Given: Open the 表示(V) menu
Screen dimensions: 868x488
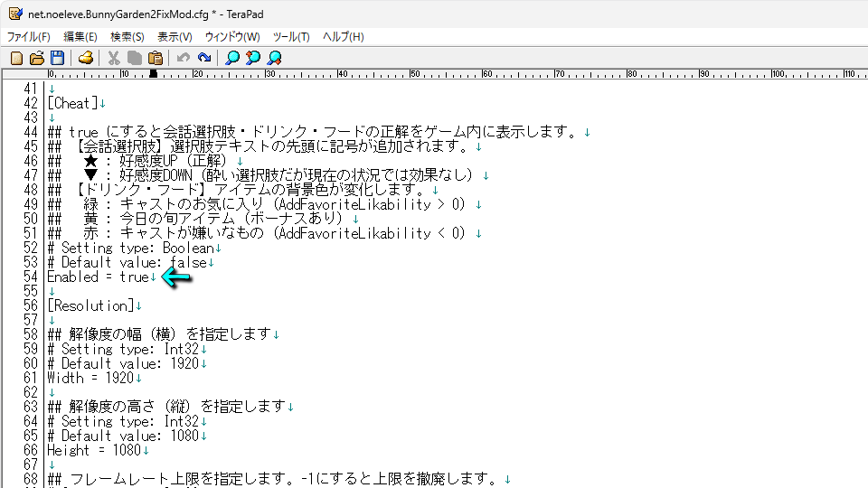Looking at the screenshot, I should coord(175,37).
